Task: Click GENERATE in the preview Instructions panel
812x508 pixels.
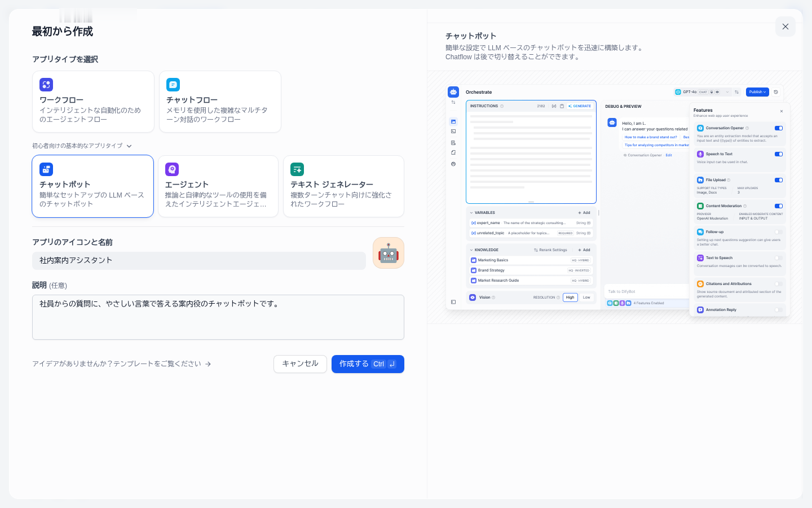Action: (580, 106)
